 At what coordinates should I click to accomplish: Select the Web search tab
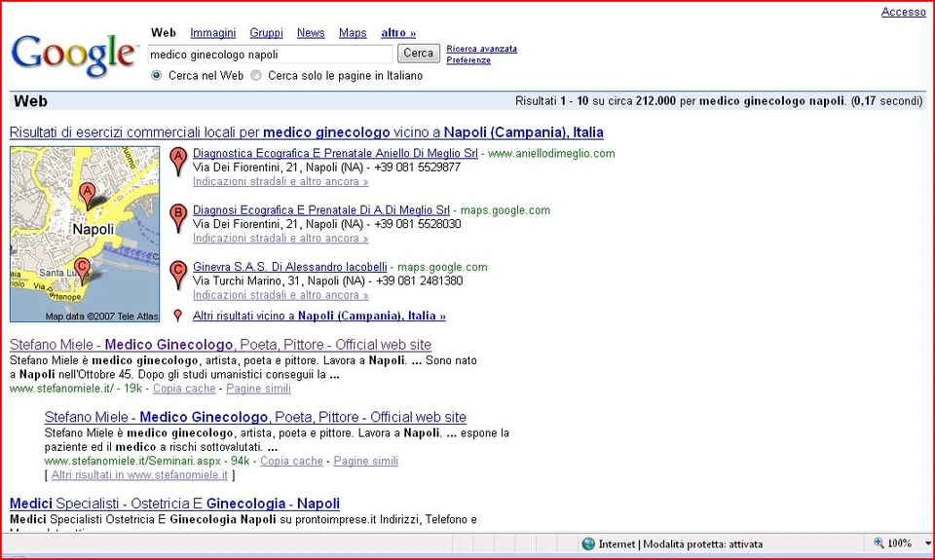164,33
